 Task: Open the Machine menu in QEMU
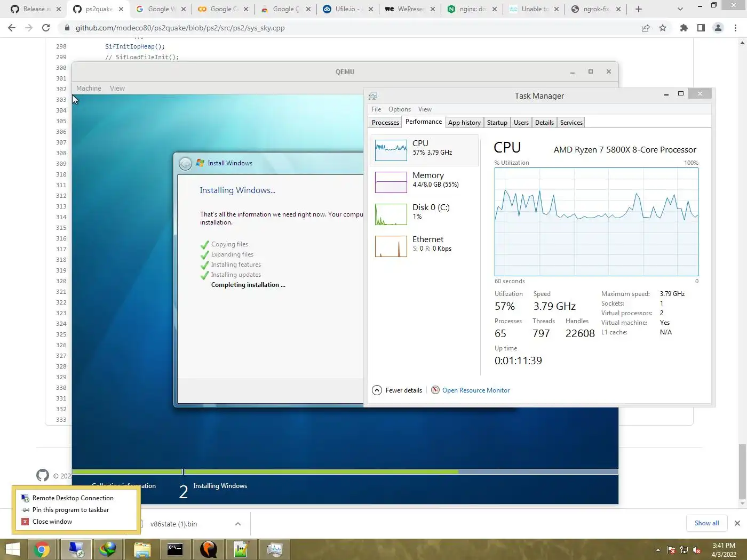tap(89, 89)
